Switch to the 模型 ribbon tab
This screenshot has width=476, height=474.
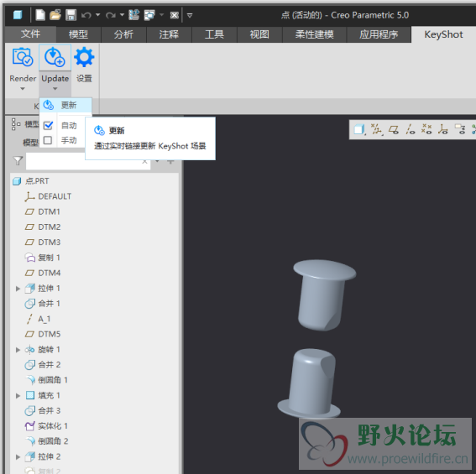[78, 34]
